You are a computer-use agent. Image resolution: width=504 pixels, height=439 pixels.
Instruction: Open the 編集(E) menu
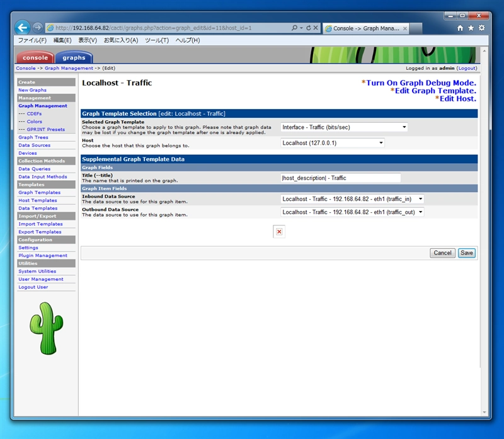[x=62, y=40]
